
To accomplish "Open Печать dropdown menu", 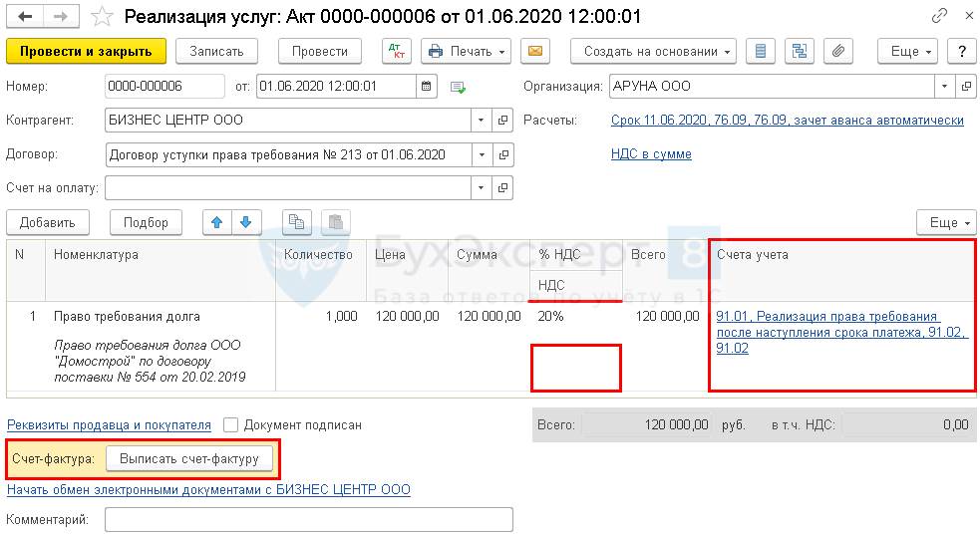I will tap(466, 51).
